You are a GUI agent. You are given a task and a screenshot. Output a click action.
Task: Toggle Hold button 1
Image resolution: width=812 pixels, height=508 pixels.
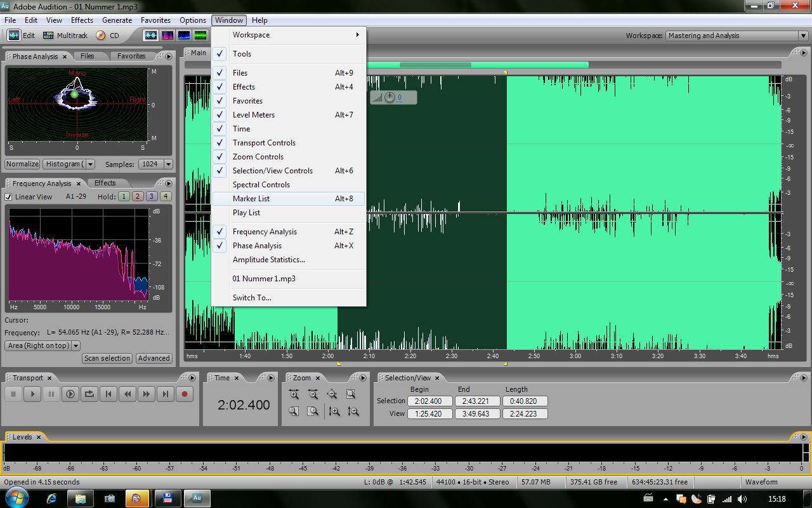click(124, 197)
